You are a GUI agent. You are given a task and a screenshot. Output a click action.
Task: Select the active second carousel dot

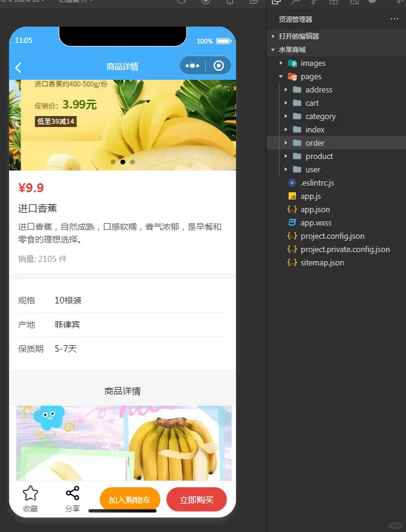(123, 162)
